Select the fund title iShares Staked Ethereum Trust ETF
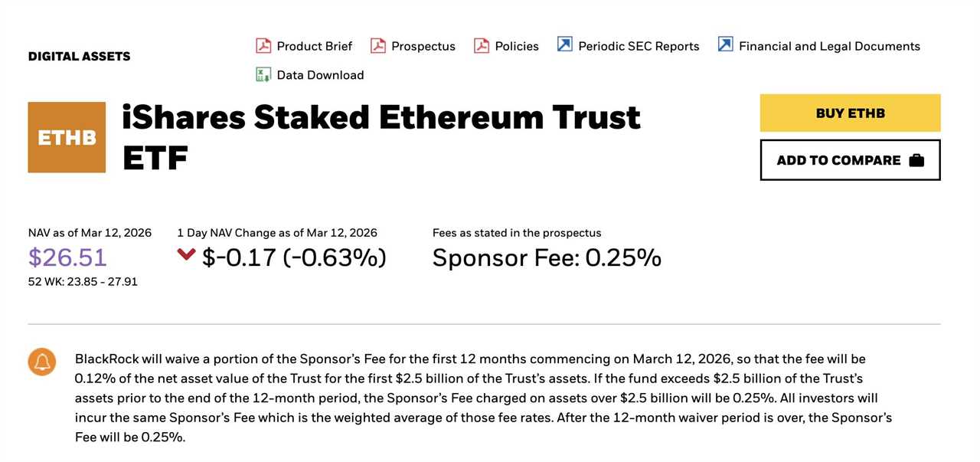Screen dimensions: 980x462 [381, 118]
